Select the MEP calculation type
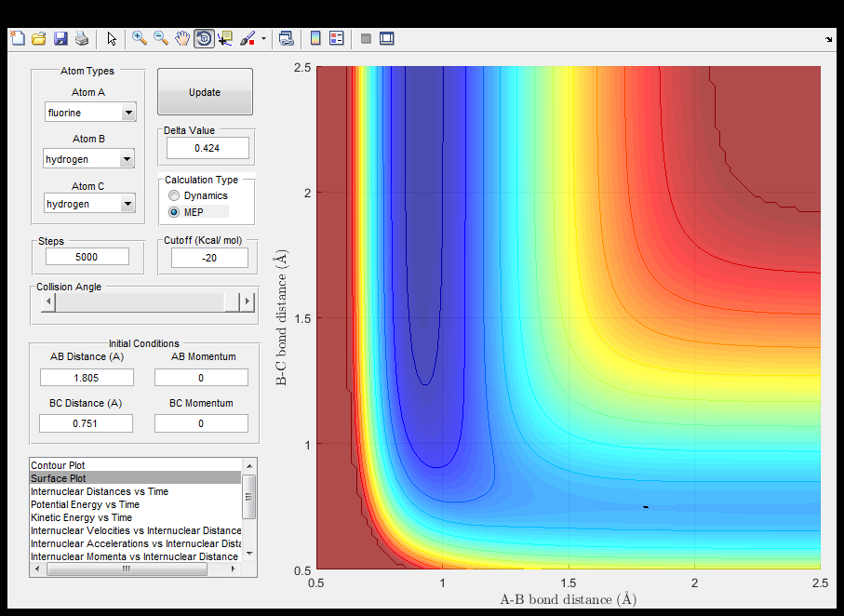 173,212
